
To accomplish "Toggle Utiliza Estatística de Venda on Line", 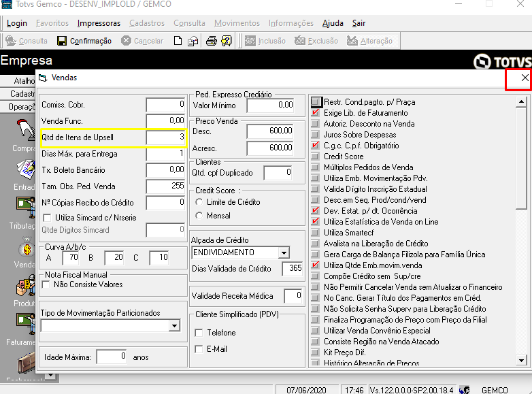I will 316,221.
